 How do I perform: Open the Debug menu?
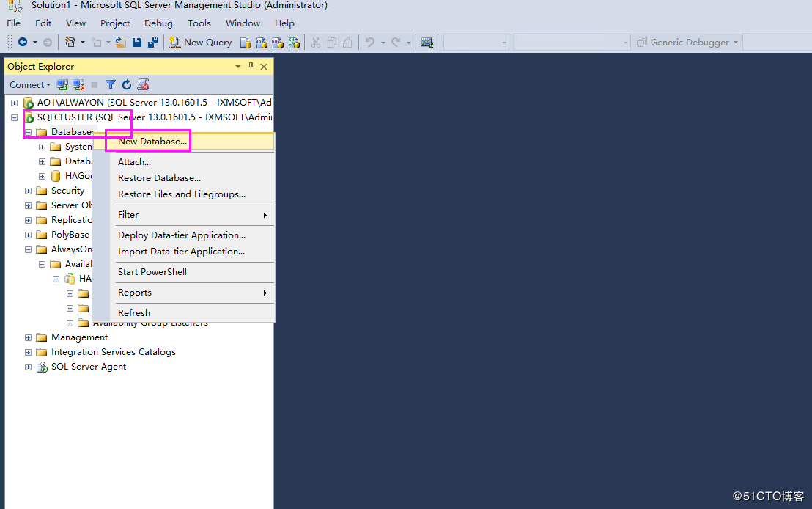click(x=158, y=23)
